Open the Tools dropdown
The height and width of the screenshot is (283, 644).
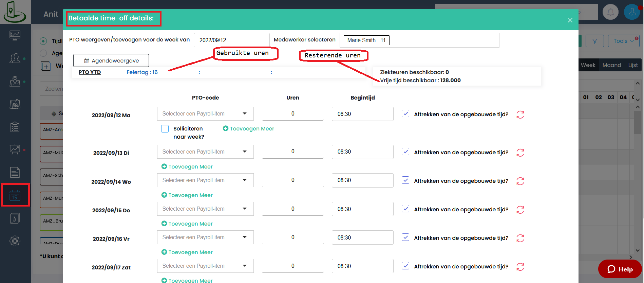click(624, 41)
